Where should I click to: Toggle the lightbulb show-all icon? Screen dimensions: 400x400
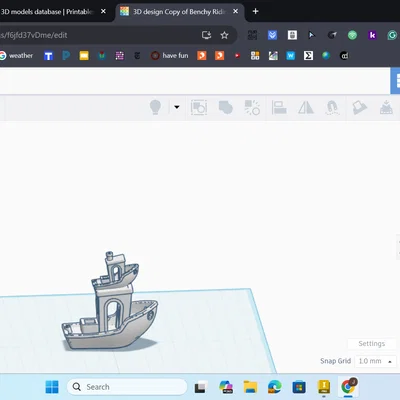[x=155, y=107]
